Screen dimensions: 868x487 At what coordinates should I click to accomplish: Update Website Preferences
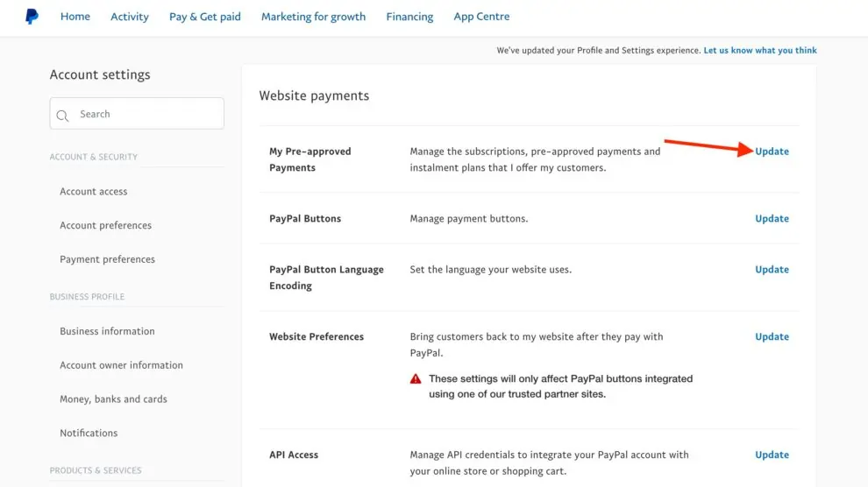(772, 336)
